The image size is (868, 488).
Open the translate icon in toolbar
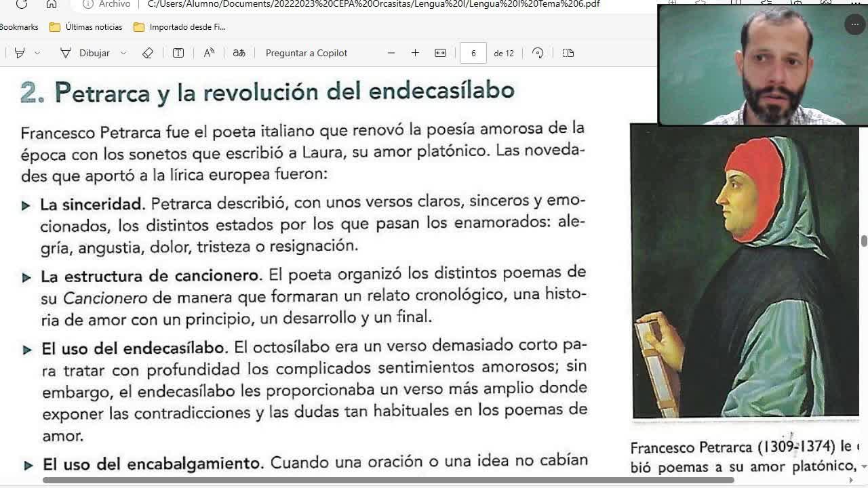239,53
